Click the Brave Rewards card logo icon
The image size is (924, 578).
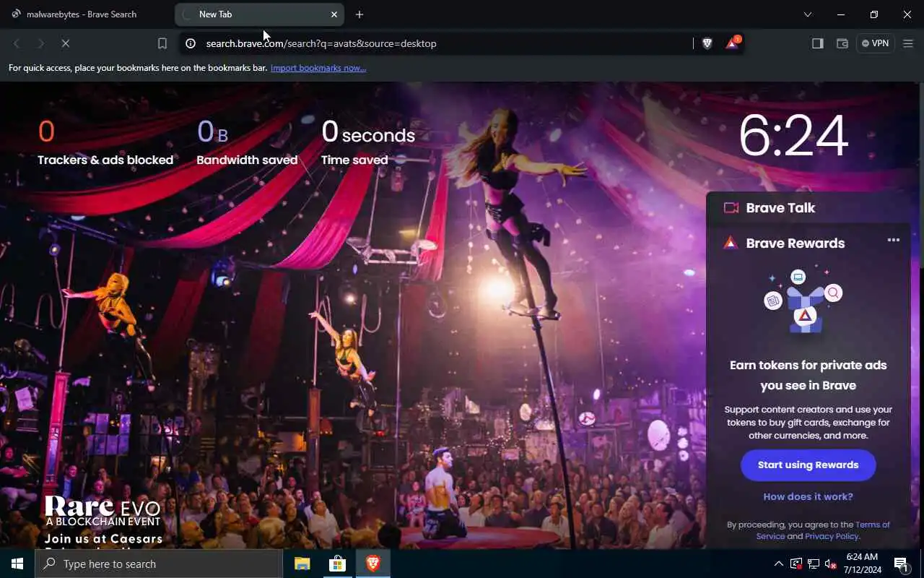(x=731, y=243)
